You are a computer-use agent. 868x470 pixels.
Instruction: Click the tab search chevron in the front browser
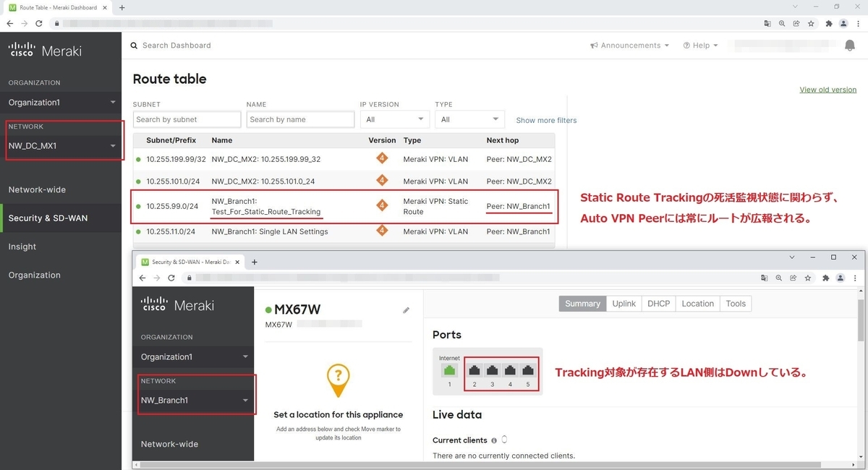coord(791,257)
